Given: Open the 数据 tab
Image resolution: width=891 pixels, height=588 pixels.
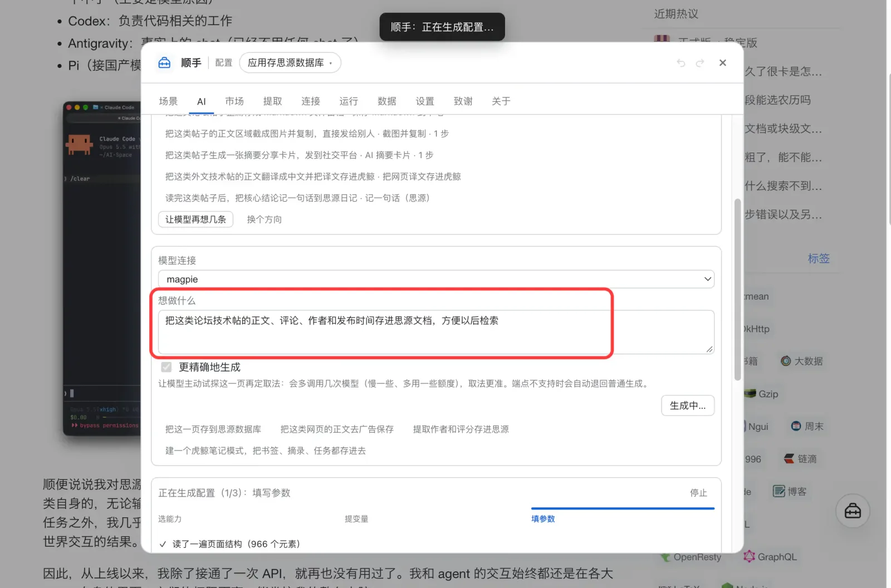Looking at the screenshot, I should (387, 101).
